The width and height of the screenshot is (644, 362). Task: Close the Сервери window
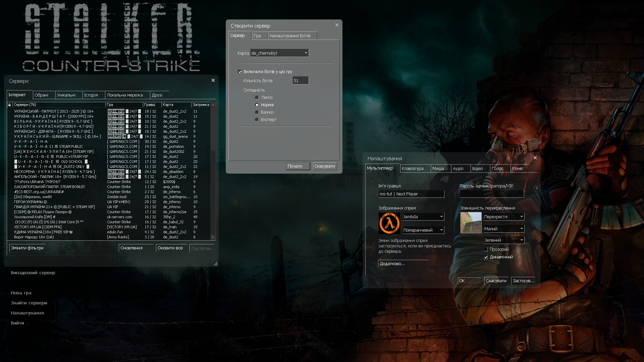tap(213, 80)
